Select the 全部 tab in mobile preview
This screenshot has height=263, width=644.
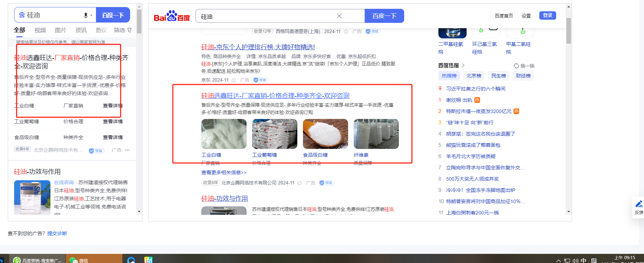19,30
